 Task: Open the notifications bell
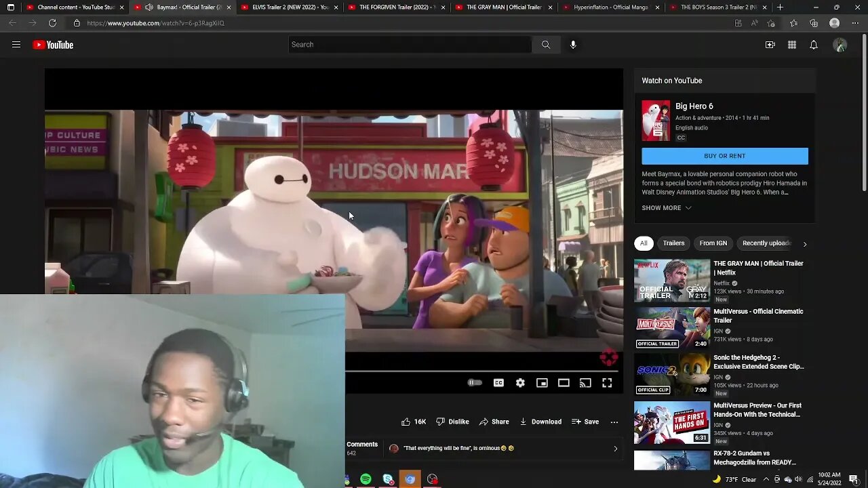click(814, 45)
